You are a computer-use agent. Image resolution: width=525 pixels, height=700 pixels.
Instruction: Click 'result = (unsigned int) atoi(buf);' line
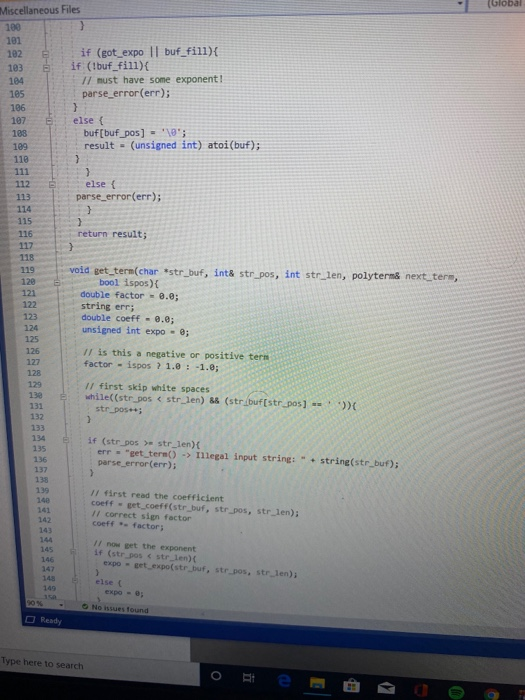[172, 146]
